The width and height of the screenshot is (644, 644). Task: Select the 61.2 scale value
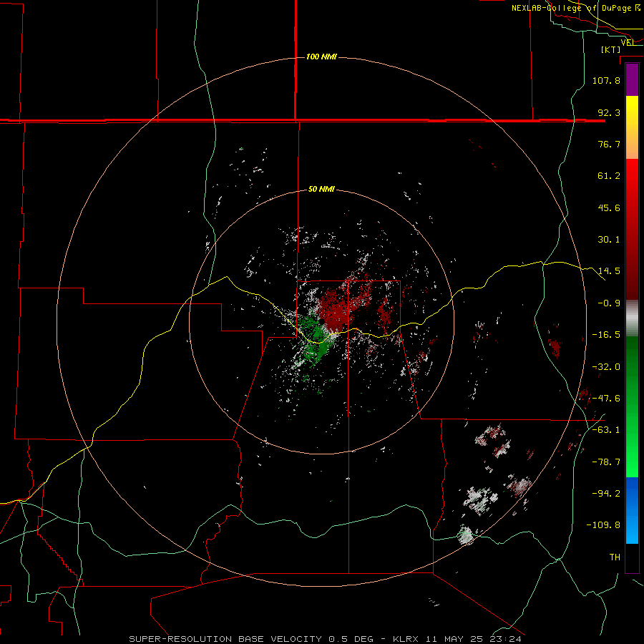(609, 176)
